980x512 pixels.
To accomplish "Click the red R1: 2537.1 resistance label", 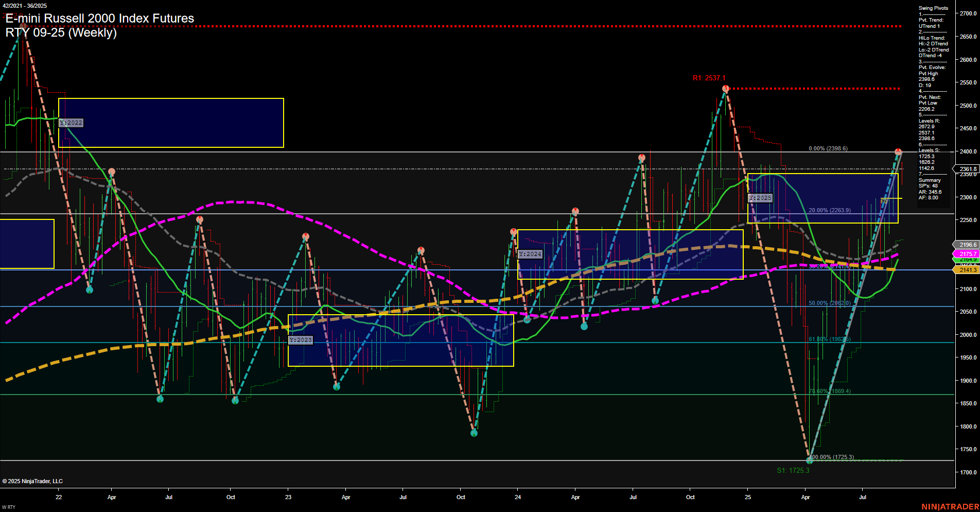I will pyautogui.click(x=709, y=78).
